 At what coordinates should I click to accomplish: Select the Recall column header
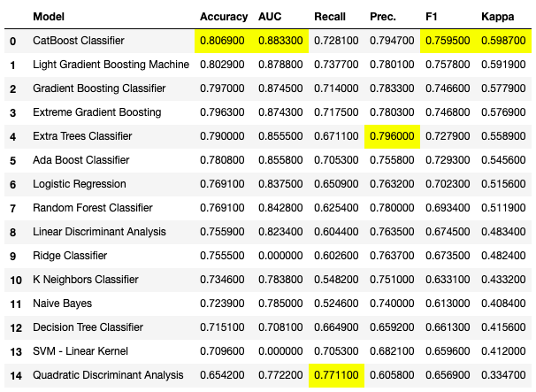coord(330,17)
